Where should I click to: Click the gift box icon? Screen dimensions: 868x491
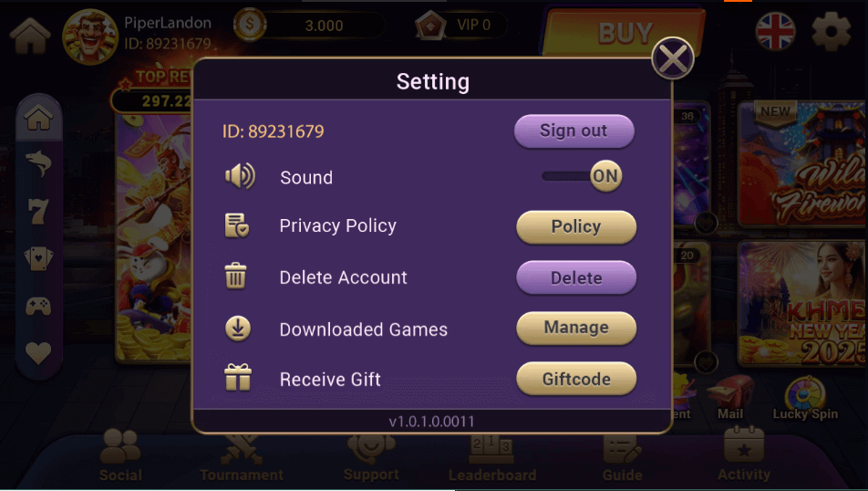click(x=237, y=378)
